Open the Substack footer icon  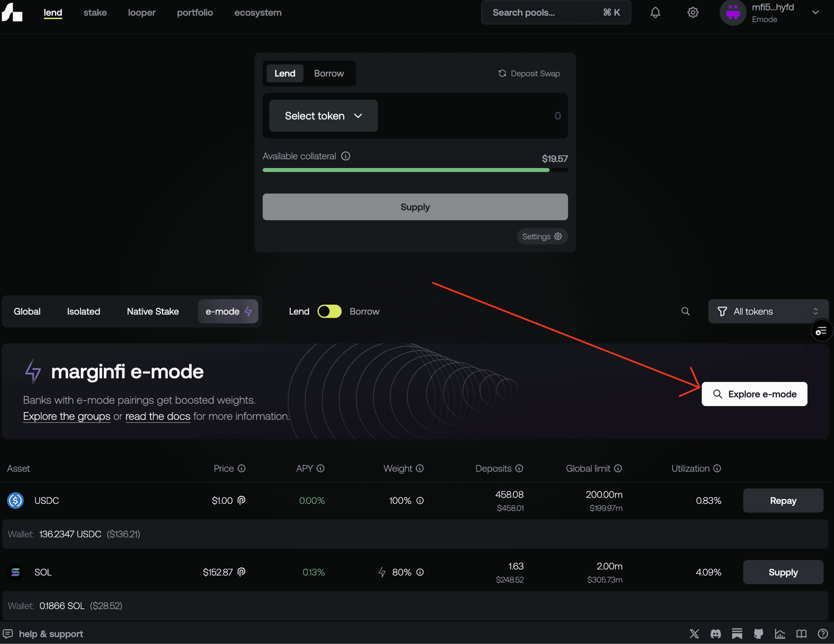737,634
